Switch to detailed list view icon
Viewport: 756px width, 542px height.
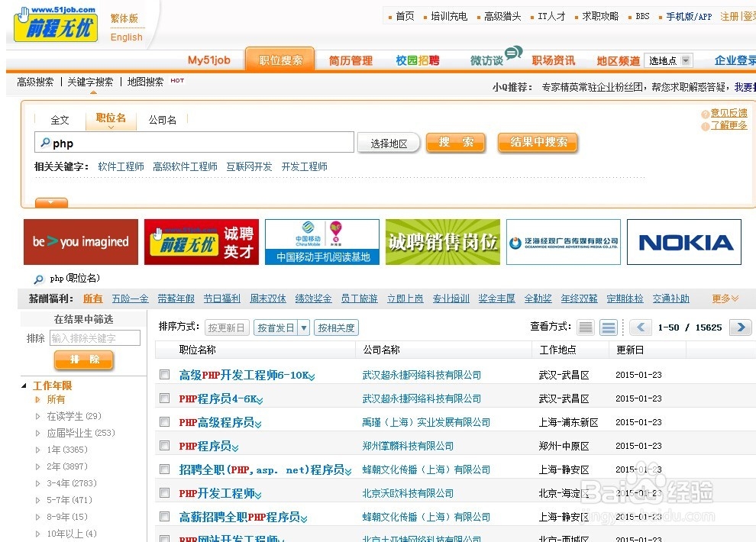pos(609,327)
